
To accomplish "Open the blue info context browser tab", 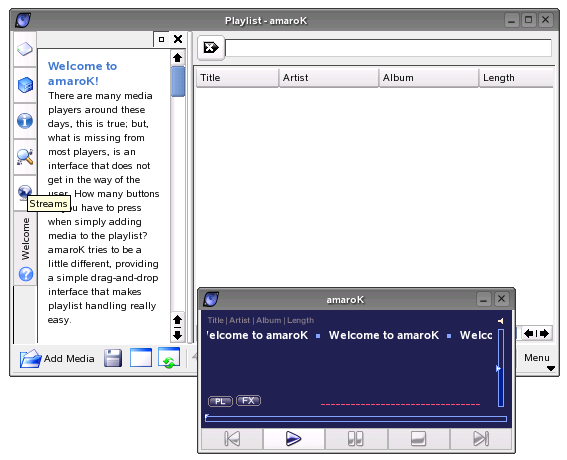I will [25, 121].
